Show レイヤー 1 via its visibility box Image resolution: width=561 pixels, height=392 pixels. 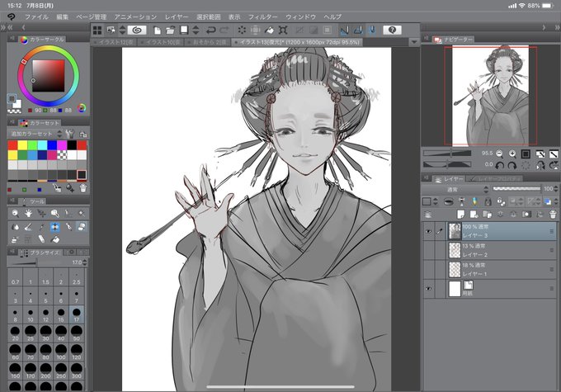[429, 270]
